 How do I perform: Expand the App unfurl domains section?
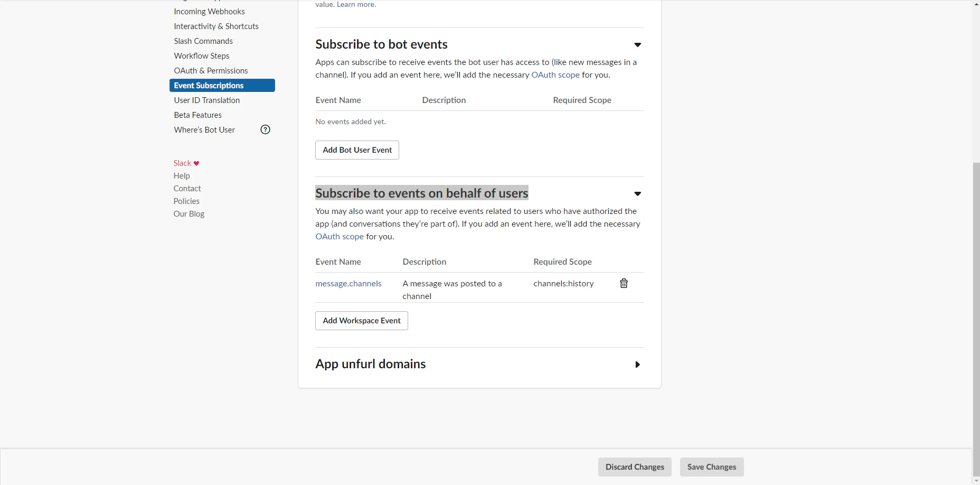637,365
